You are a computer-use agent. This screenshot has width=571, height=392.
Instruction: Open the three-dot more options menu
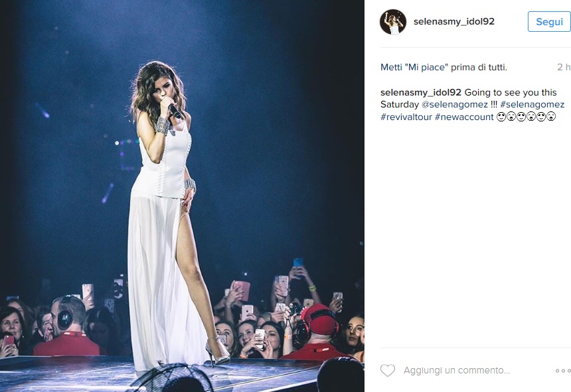pyautogui.click(x=562, y=371)
